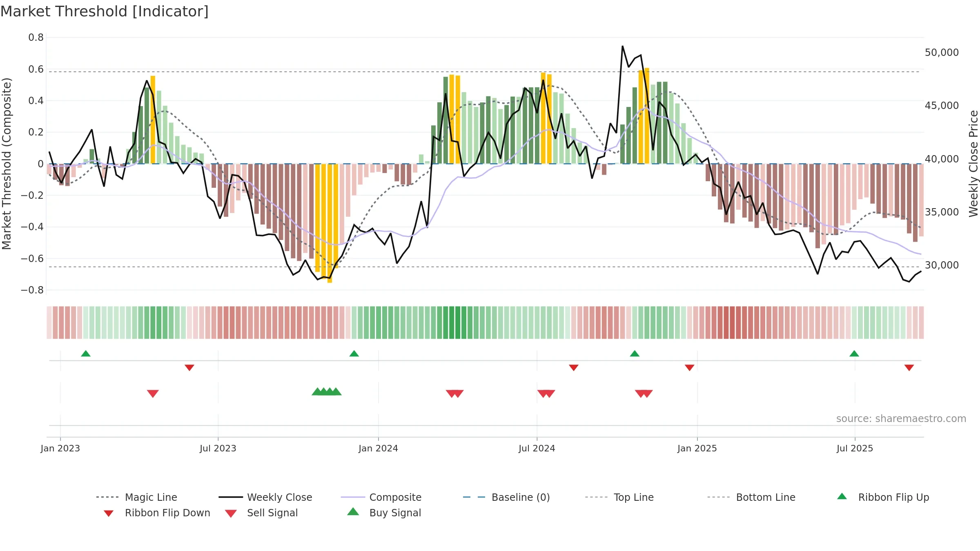Toggle the Baseline (0) legend entry
Image resolution: width=980 pixels, height=551 pixels.
(506, 497)
